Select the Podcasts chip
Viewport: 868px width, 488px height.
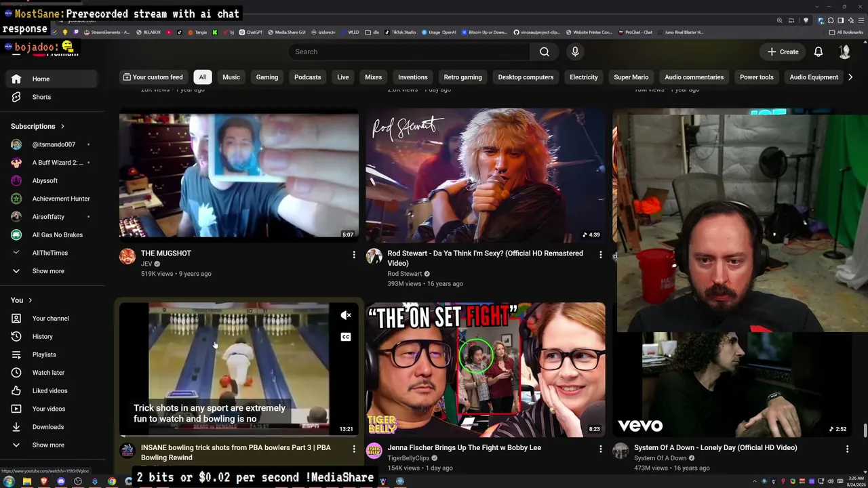308,77
